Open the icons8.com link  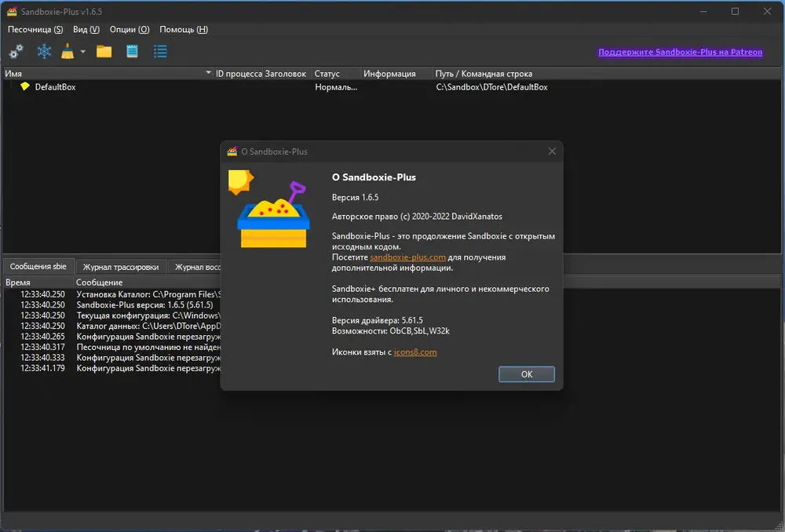pyautogui.click(x=415, y=352)
